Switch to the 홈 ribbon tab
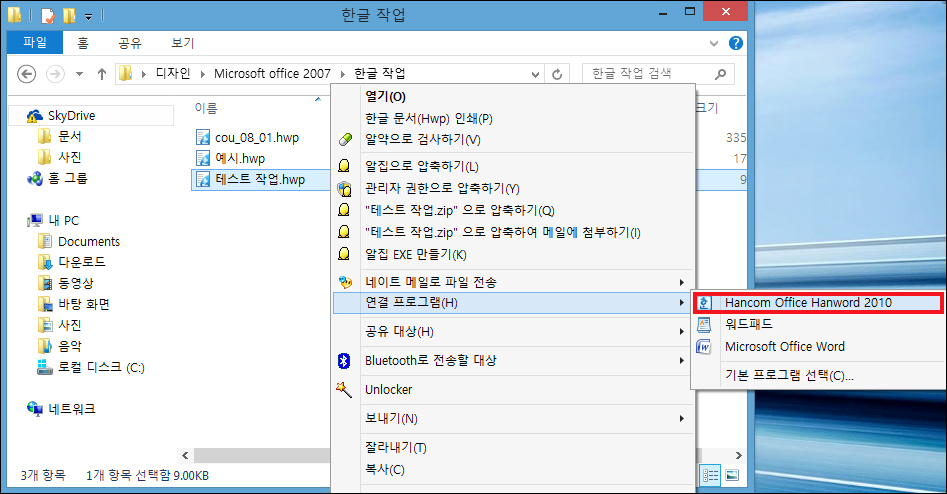This screenshot has height=494, width=947. click(83, 43)
